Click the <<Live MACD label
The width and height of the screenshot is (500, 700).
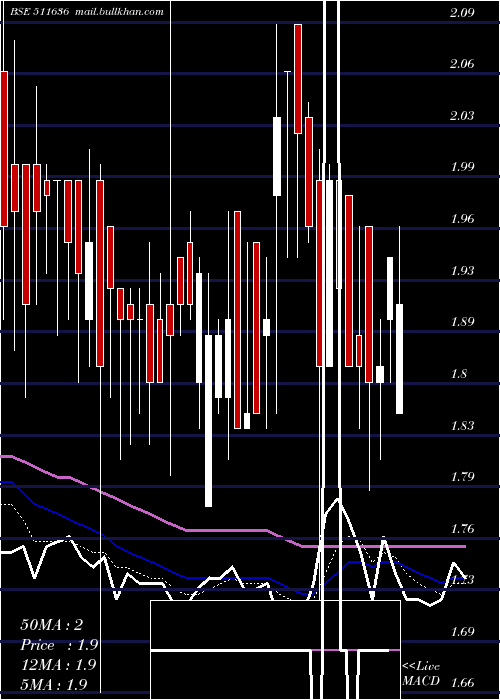click(x=421, y=674)
